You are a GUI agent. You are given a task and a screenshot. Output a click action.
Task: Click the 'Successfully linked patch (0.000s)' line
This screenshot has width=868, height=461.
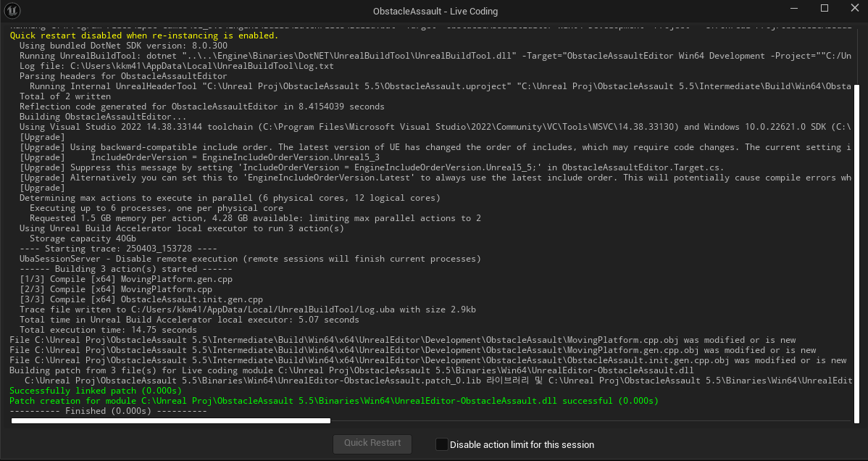click(95, 391)
